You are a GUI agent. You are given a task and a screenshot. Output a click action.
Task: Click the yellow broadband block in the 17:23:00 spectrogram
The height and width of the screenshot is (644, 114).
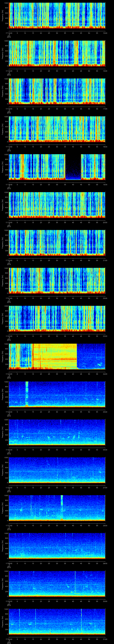tap(55, 356)
